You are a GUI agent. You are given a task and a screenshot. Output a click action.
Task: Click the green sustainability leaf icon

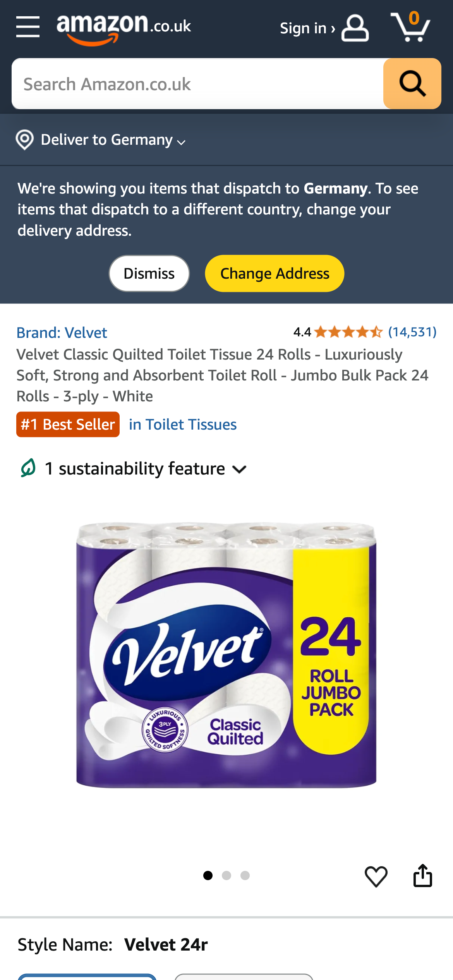point(28,468)
